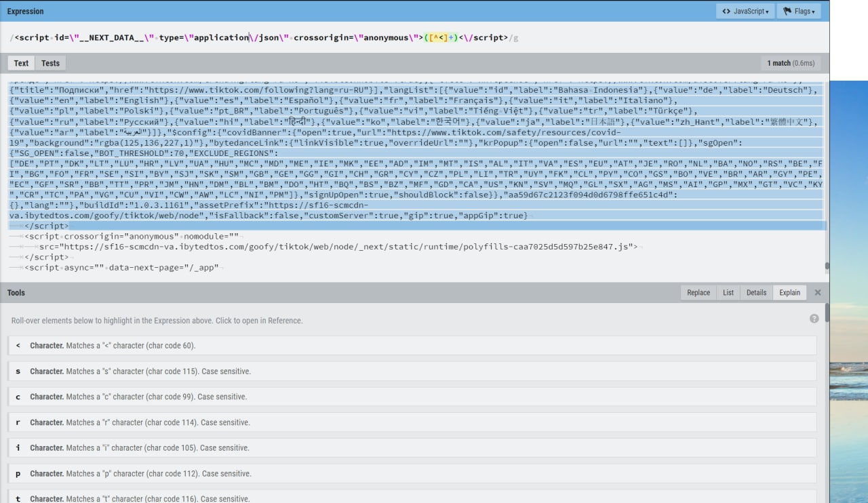Click the "Roll-over elements below" hint text
Image resolution: width=868 pixels, height=503 pixels.
click(157, 321)
